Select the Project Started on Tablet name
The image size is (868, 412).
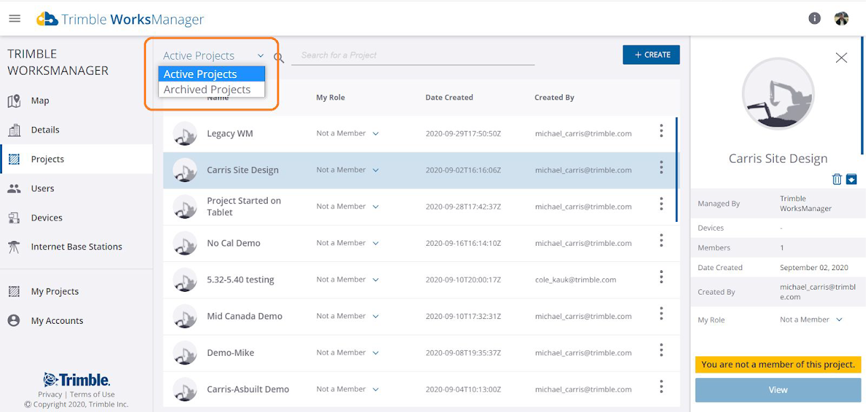coord(244,206)
